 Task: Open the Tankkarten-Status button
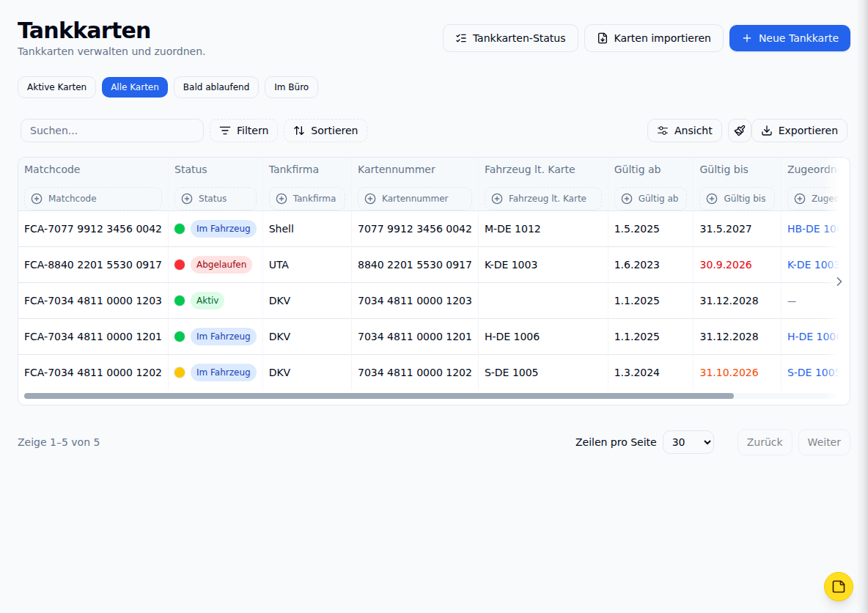click(510, 38)
